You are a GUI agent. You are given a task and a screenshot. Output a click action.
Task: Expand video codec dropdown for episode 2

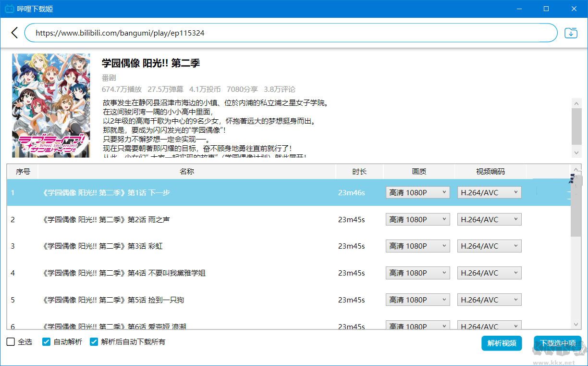click(x=489, y=219)
